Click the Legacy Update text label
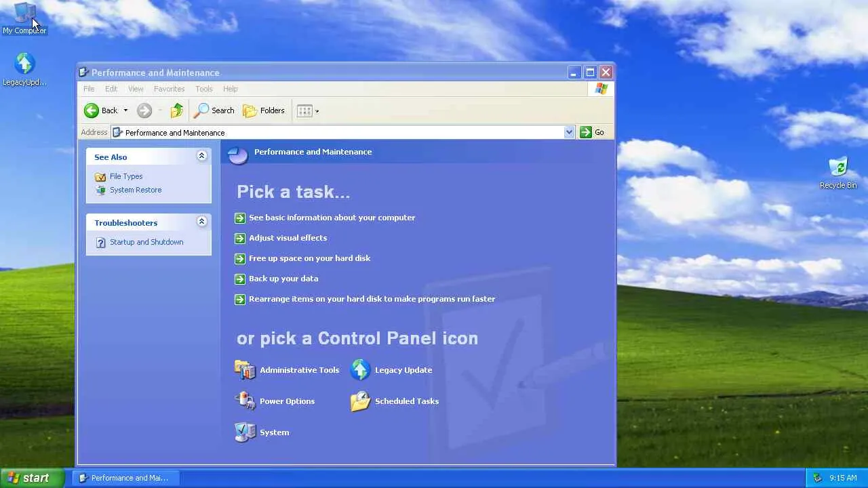The height and width of the screenshot is (488, 868). tap(403, 370)
